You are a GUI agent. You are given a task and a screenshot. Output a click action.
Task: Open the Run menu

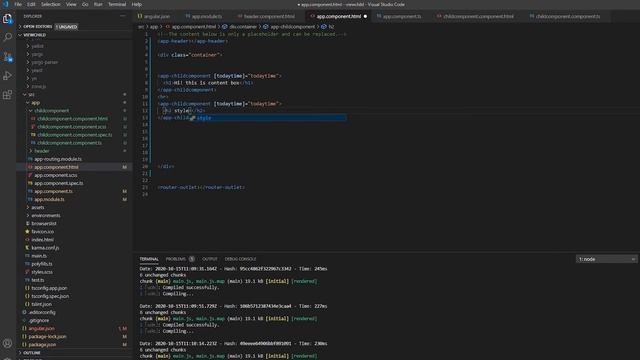(98, 4)
